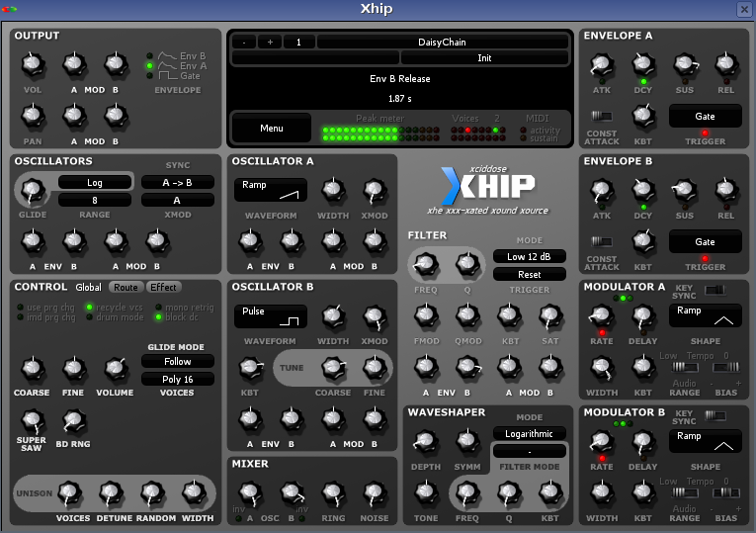Switch to Effect control tab
Screen dimensions: 756x533
163,287
